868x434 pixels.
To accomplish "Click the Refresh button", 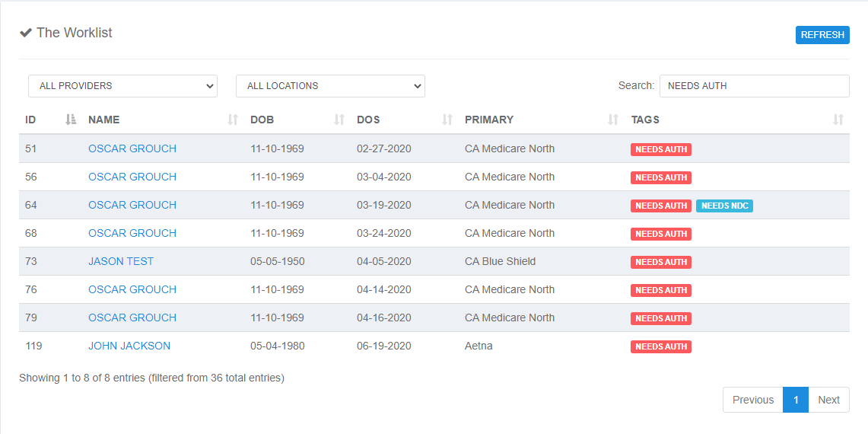I will click(x=822, y=35).
